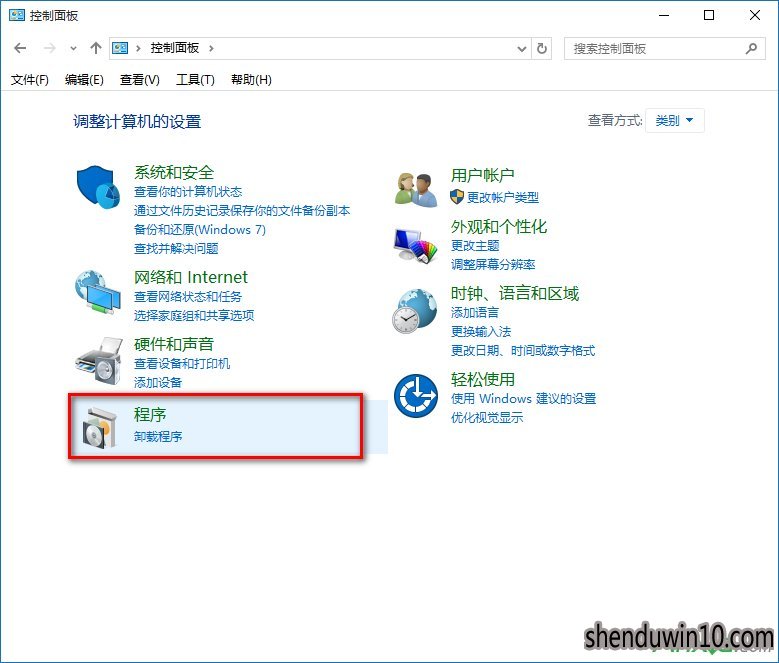The width and height of the screenshot is (779, 663).
Task: Expand chevron before 控制面板 in address bar
Action: pyautogui.click(x=138, y=48)
